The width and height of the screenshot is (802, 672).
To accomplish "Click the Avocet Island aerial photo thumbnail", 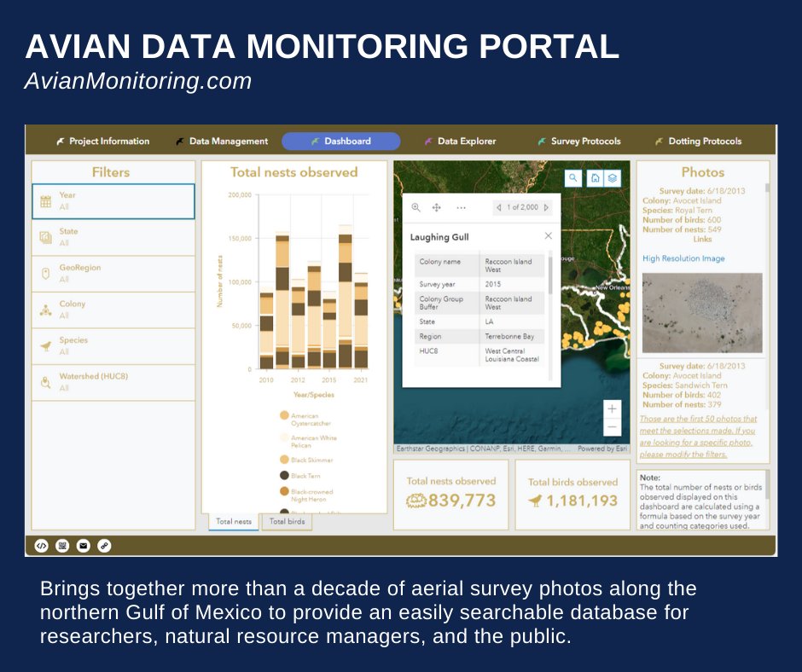I will 702,313.
